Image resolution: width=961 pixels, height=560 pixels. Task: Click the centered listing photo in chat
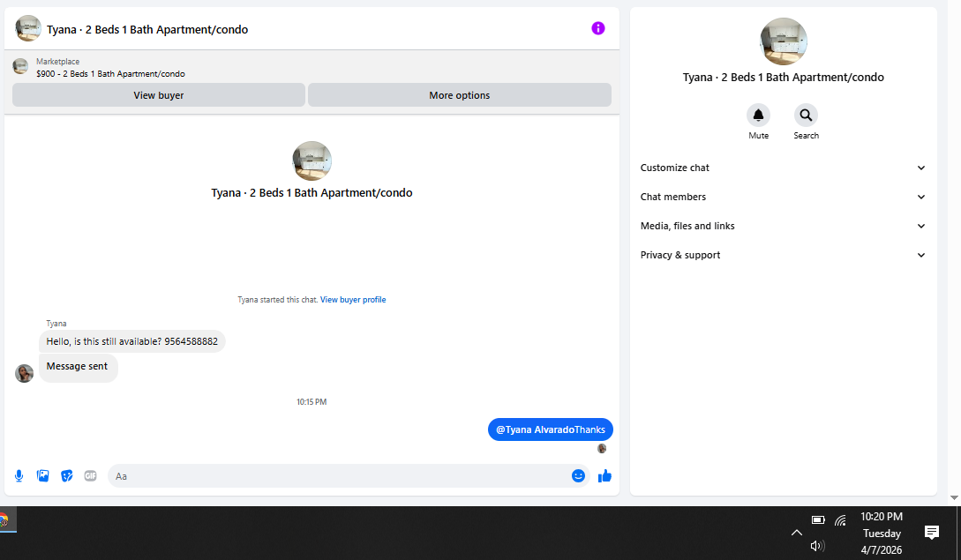(x=312, y=161)
